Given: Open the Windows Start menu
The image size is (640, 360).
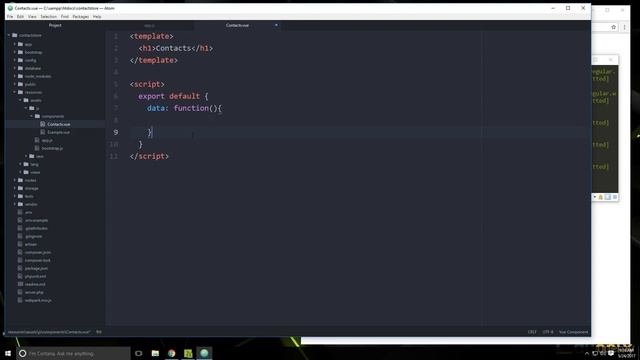Looking at the screenshot, I should (x=8, y=353).
